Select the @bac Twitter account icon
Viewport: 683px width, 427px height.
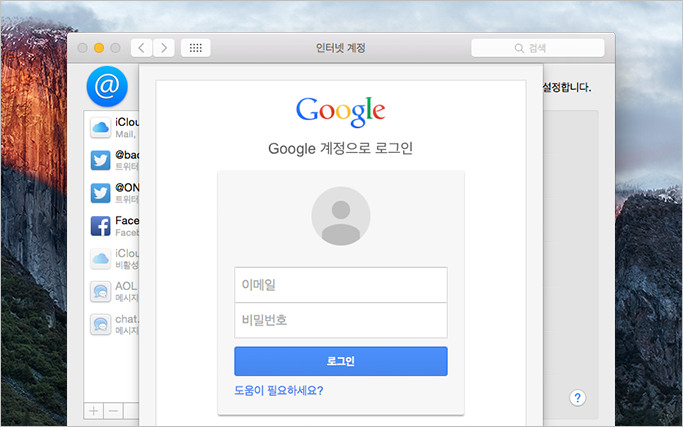pyautogui.click(x=101, y=160)
